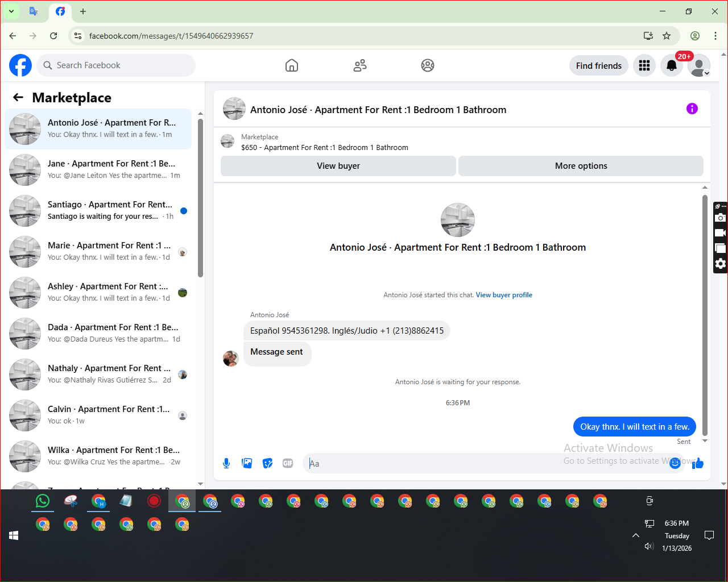Click in the Search Facebook field
Viewport: 728px width, 582px height.
pos(116,65)
